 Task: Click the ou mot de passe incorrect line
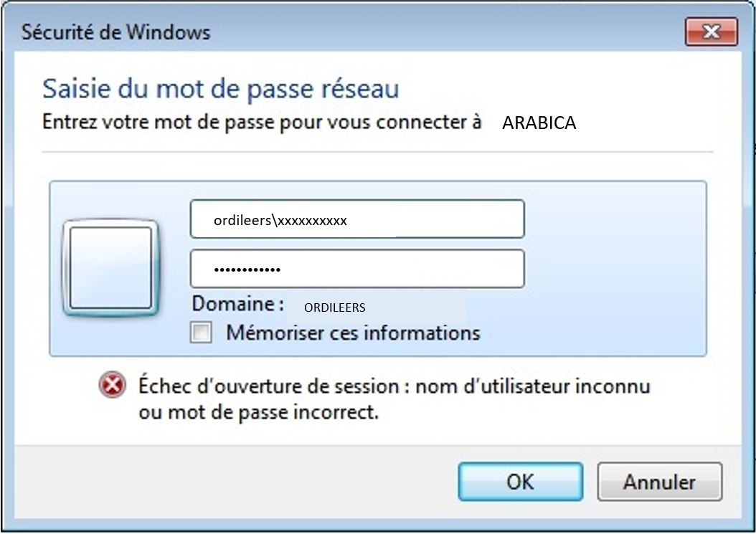(258, 412)
